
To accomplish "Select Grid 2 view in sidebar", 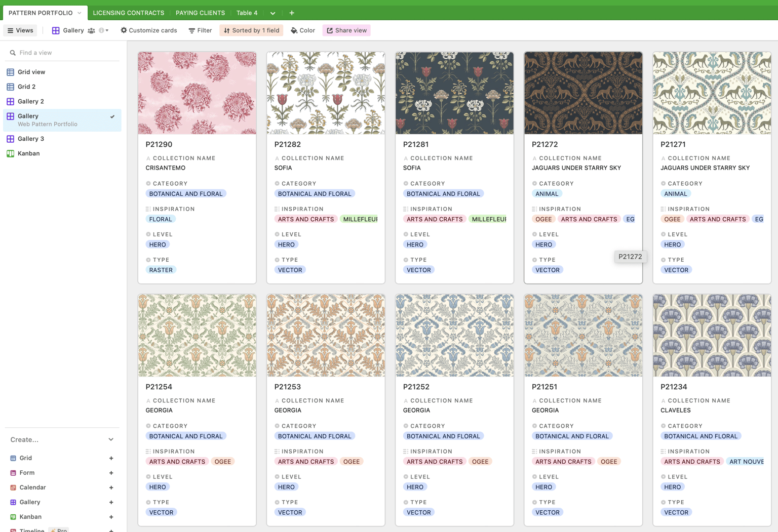I will [62, 87].
